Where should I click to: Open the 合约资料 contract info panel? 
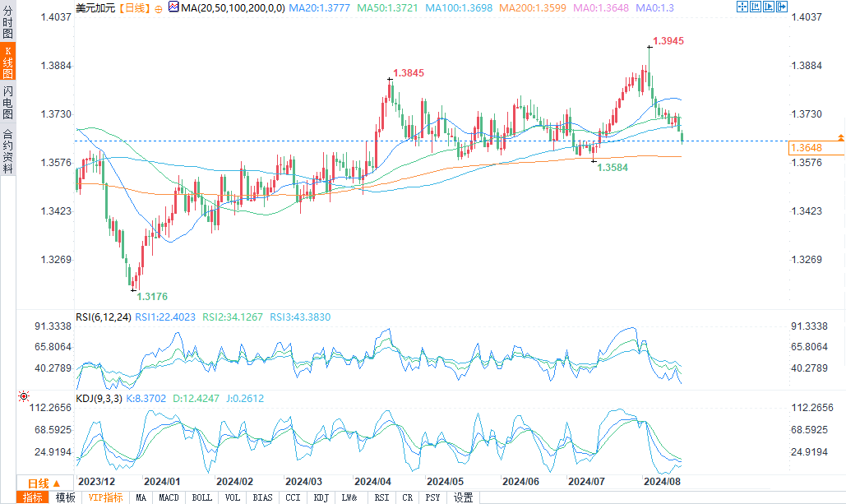pos(7,151)
